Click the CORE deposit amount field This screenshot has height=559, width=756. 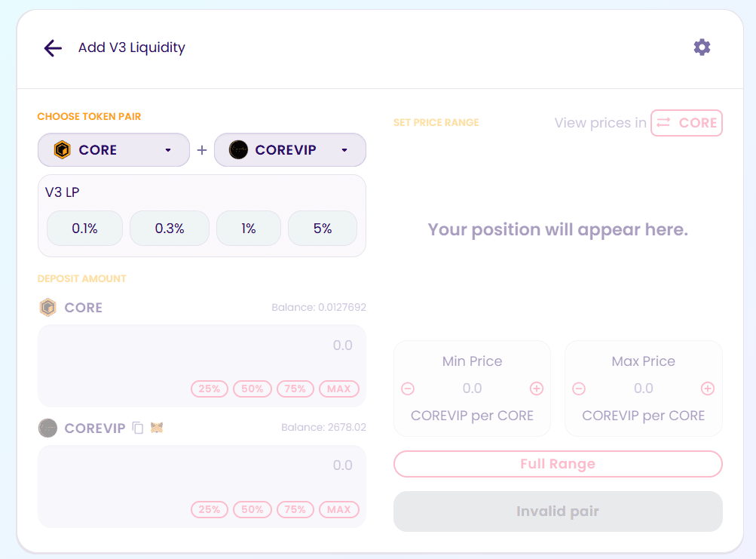201,346
